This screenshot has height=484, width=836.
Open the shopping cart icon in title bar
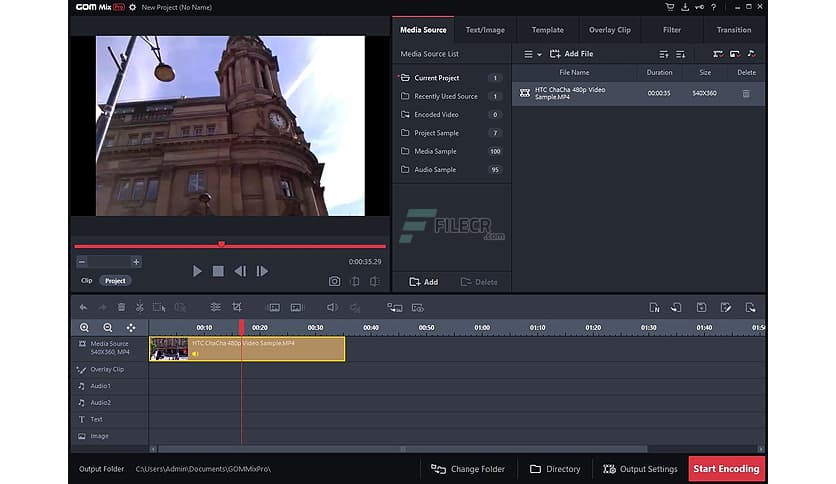click(x=670, y=7)
